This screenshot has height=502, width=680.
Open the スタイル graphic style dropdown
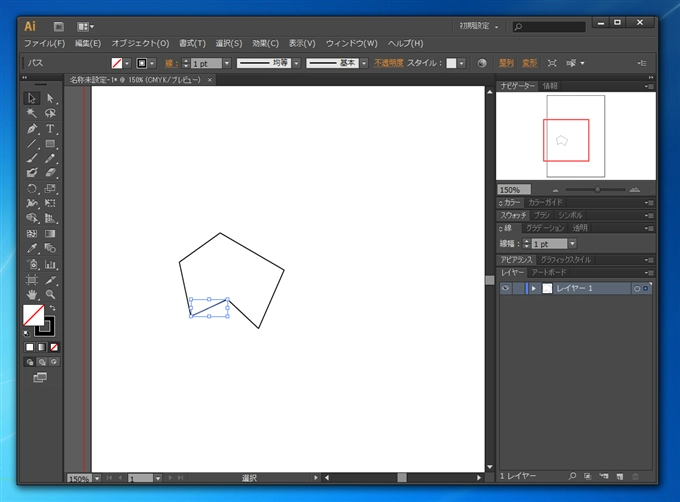pos(461,63)
